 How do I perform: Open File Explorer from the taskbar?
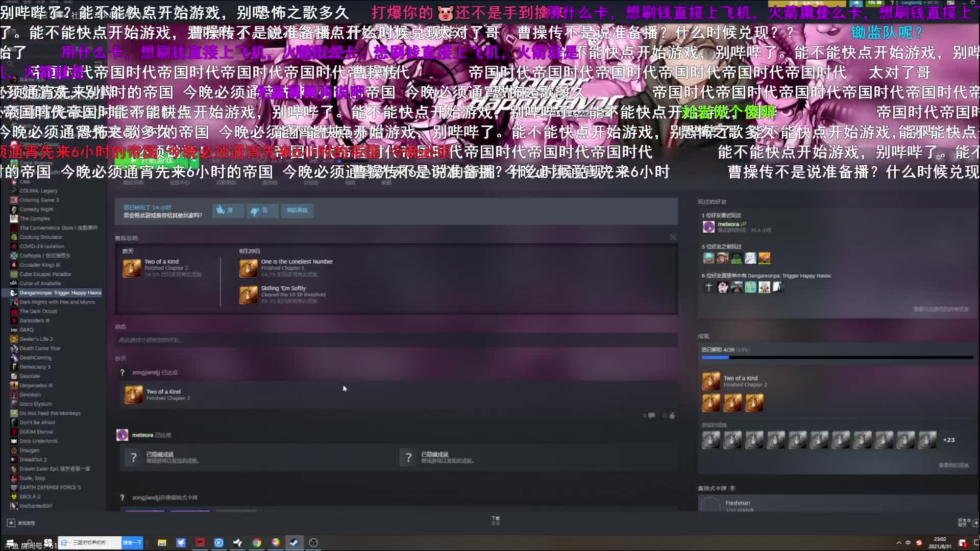pyautogui.click(x=162, y=543)
